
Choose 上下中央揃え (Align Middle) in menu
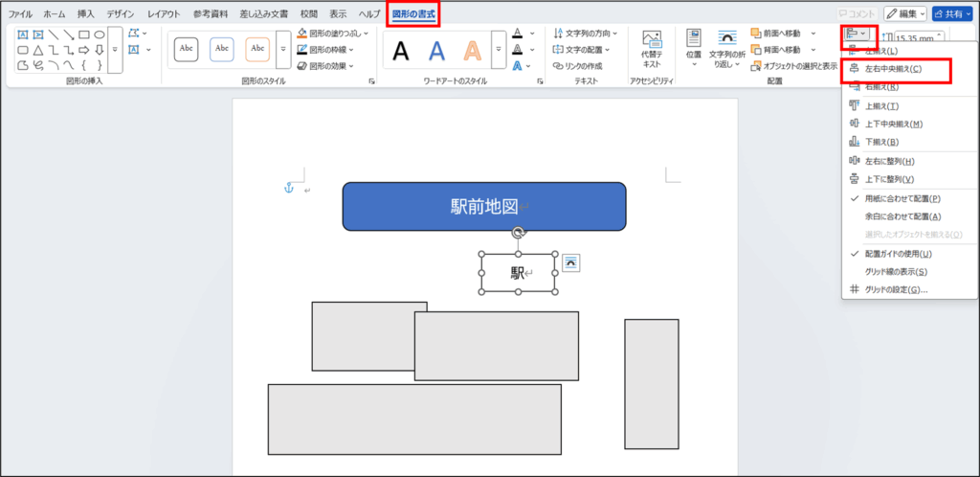(894, 124)
